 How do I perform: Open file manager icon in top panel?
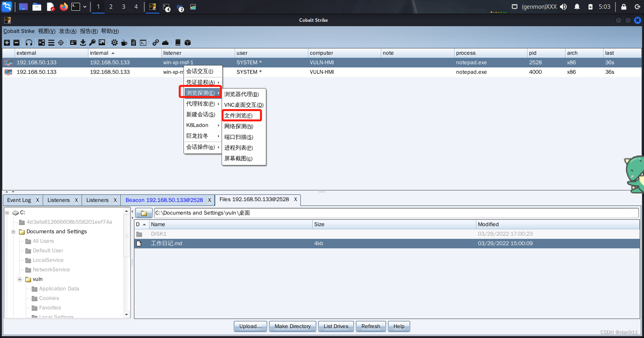pos(37,7)
